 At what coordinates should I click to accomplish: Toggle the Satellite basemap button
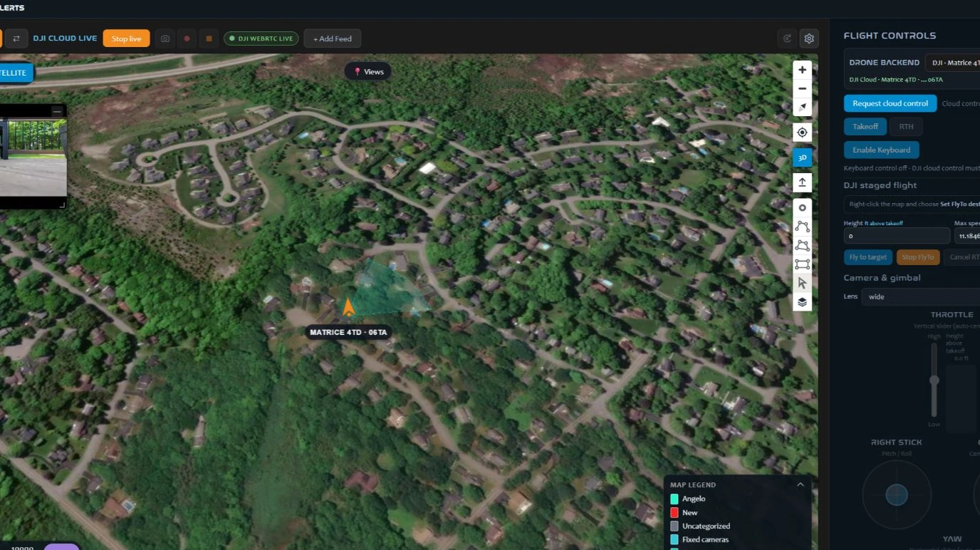pyautogui.click(x=16, y=73)
